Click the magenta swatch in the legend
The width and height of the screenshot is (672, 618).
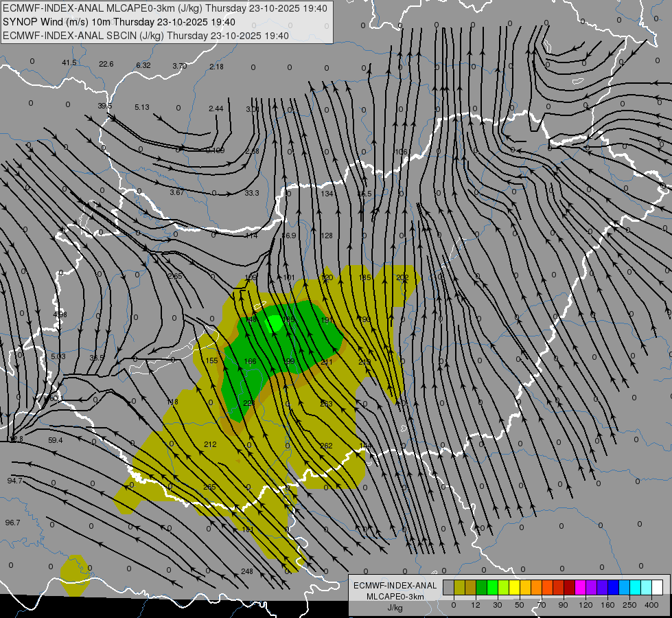pos(580,587)
